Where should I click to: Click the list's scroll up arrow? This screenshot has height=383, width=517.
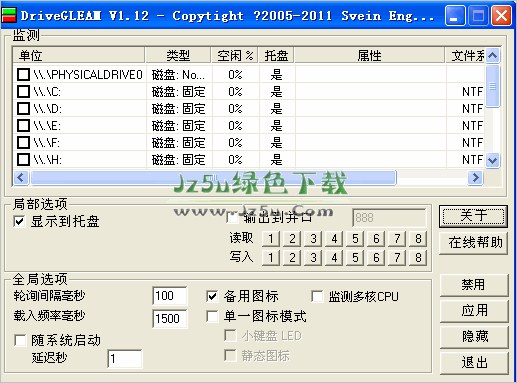tap(493, 55)
